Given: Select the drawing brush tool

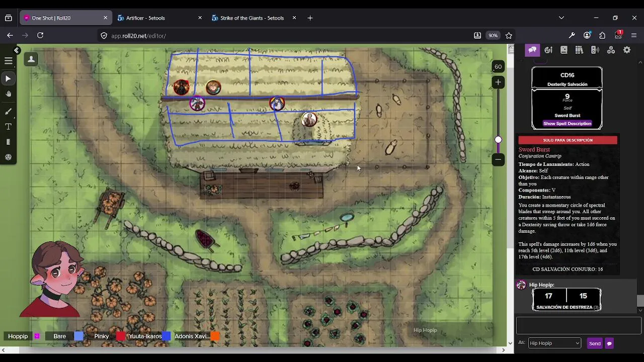Looking at the screenshot, I should click(x=9, y=111).
